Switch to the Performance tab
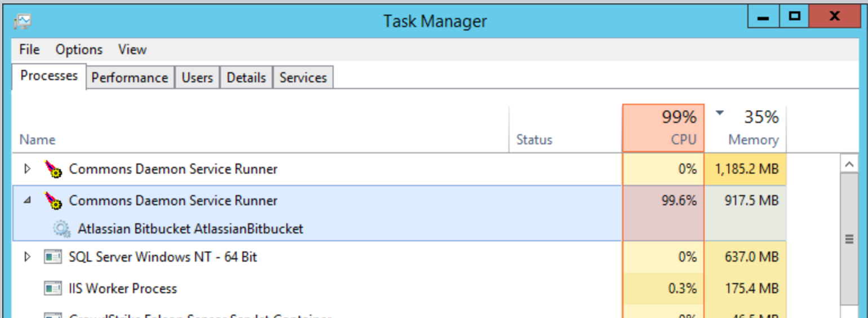The width and height of the screenshot is (868, 318). point(130,78)
